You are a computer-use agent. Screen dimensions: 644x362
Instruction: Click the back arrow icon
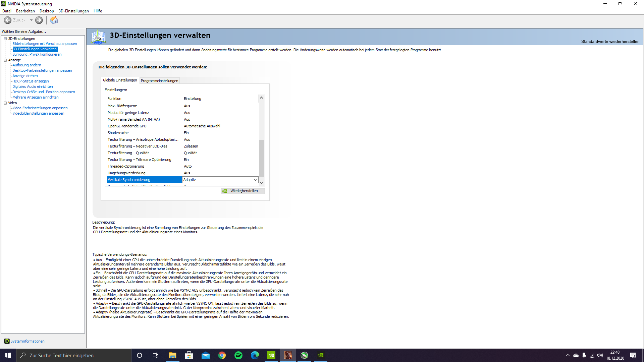pyautogui.click(x=8, y=20)
